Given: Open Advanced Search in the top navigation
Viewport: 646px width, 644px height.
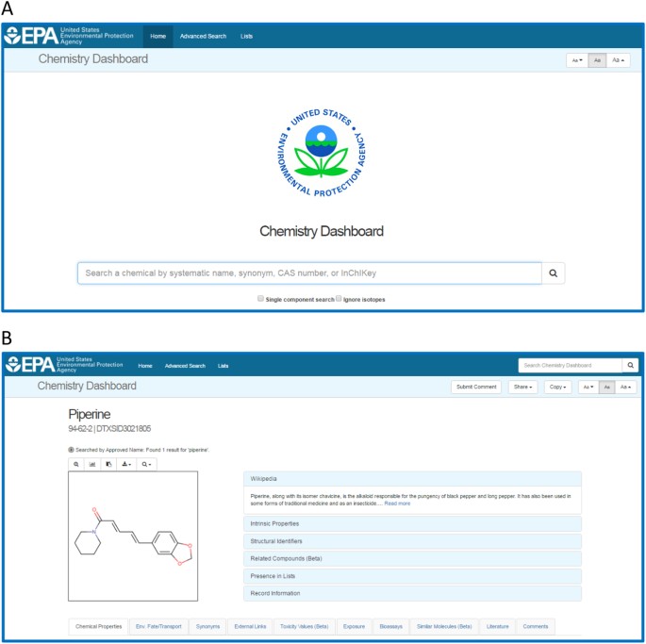Looking at the screenshot, I should [203, 36].
